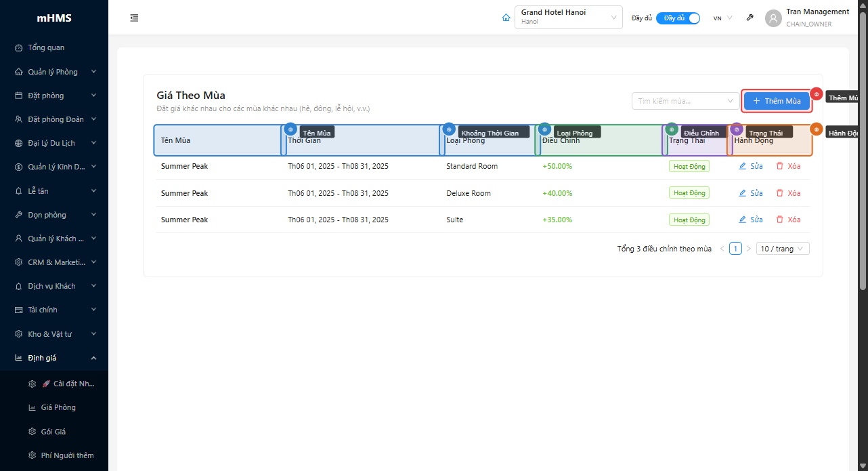868x471 pixels.
Task: Open the VN language dropdown
Action: (722, 18)
